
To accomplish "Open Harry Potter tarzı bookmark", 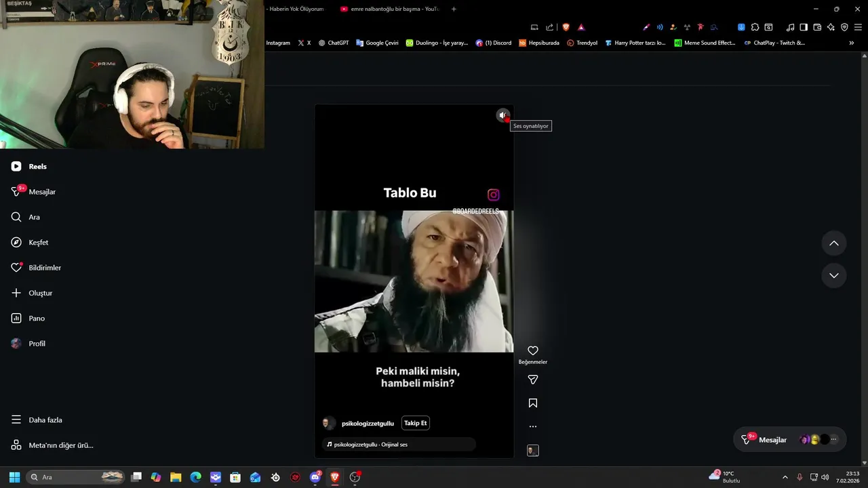I will [x=635, y=43].
